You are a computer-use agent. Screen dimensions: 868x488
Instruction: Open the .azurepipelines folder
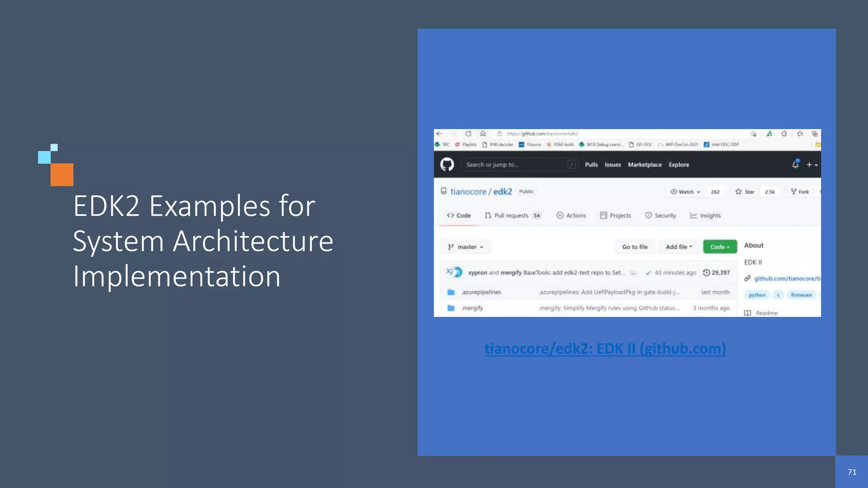pos(481,292)
